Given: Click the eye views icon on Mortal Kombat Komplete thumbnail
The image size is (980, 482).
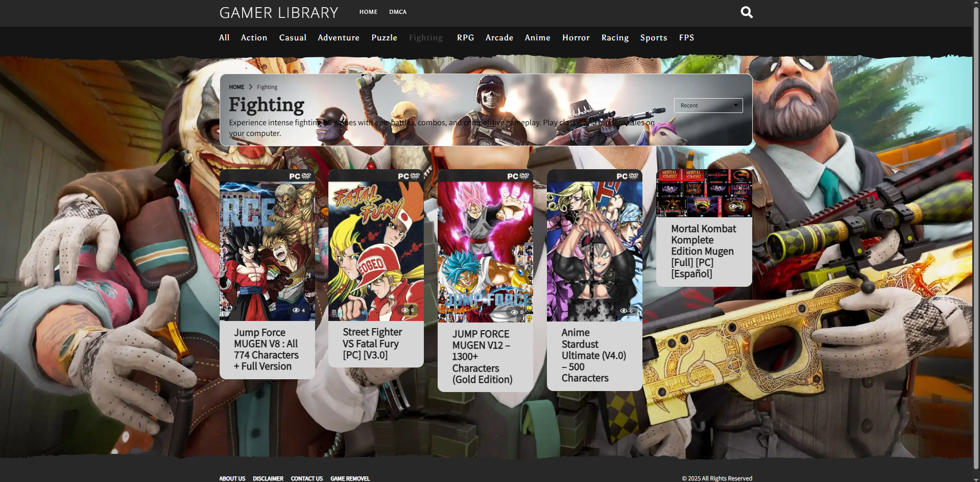Looking at the screenshot, I should point(733,206).
